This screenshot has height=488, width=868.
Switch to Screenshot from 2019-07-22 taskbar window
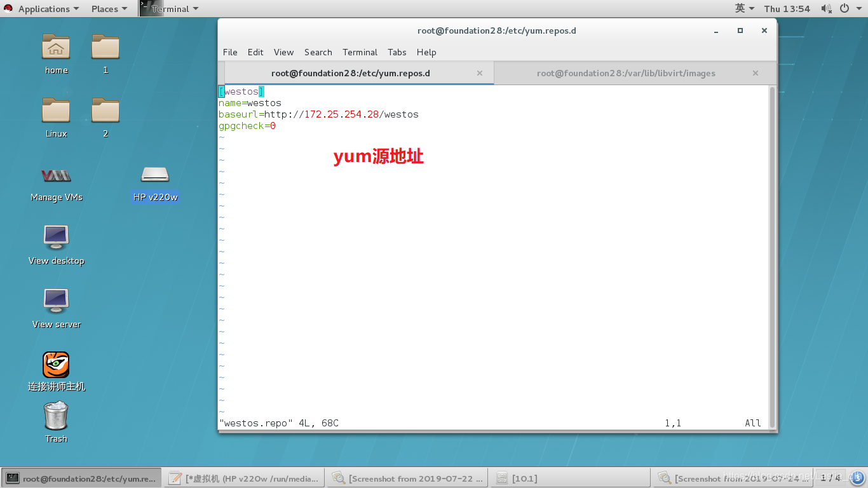(407, 478)
